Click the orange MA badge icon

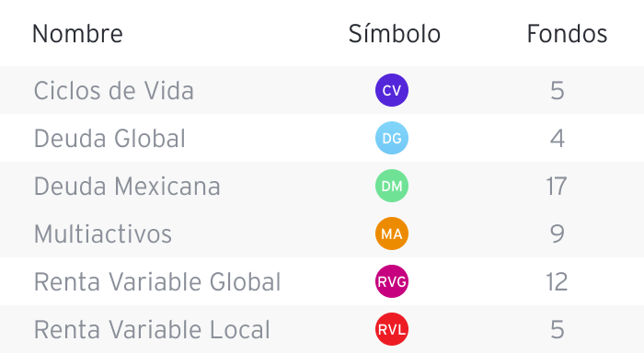392,233
